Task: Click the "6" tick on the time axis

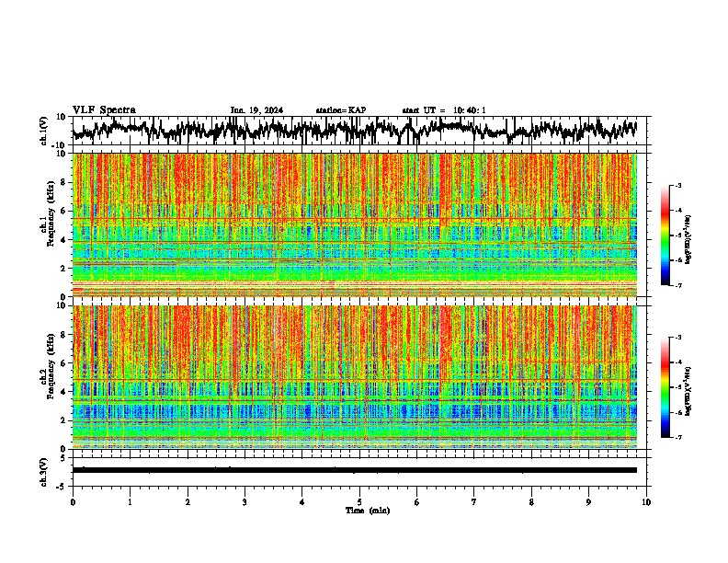Action: [x=416, y=502]
